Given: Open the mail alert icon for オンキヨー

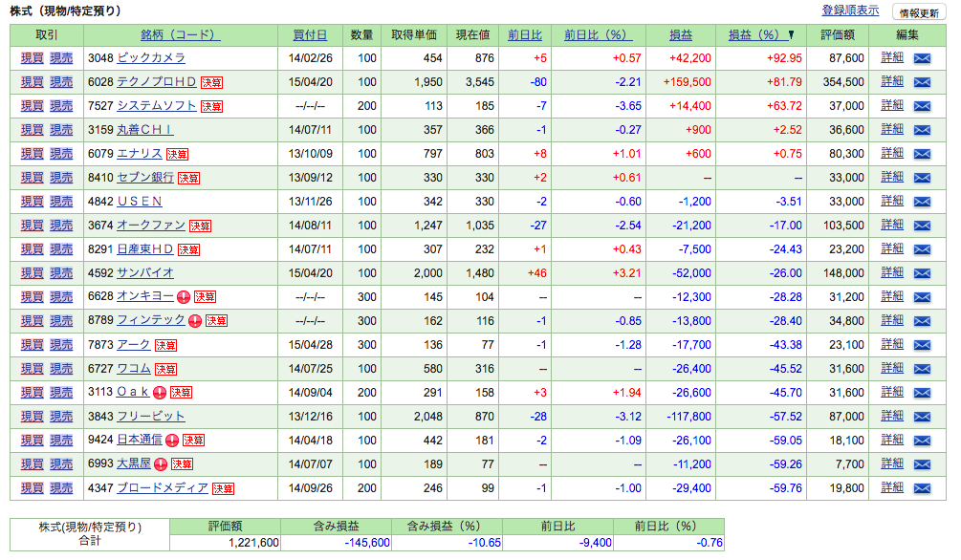Looking at the screenshot, I should [x=922, y=297].
